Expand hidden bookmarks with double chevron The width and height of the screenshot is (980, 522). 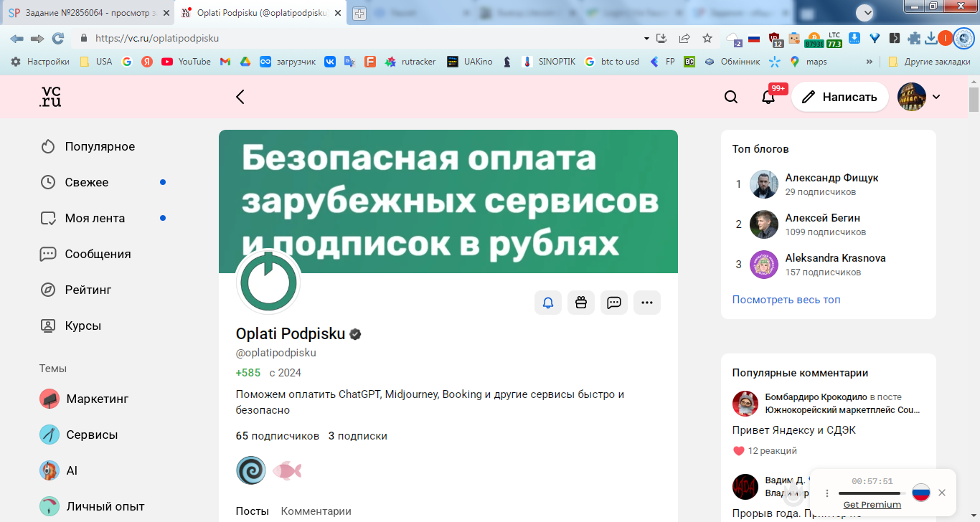tap(870, 62)
